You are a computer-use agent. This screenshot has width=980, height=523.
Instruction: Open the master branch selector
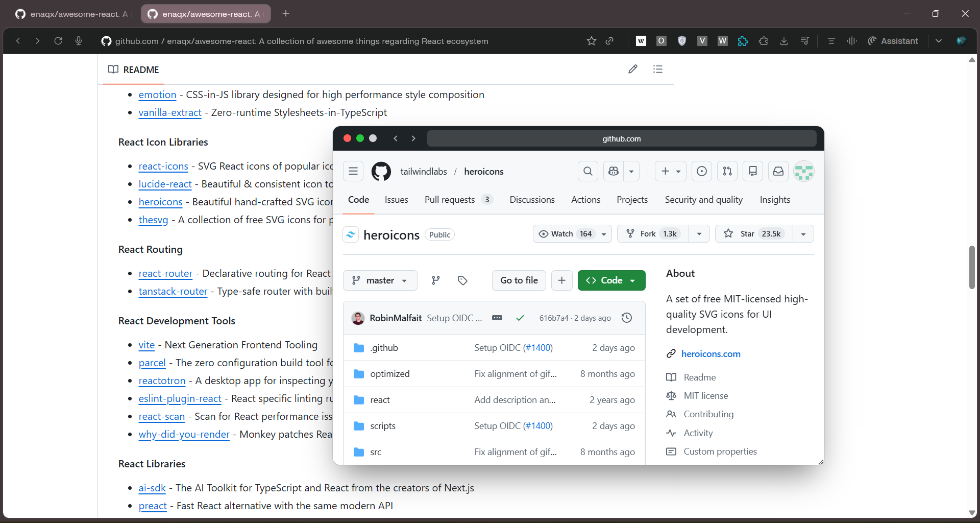(x=380, y=280)
